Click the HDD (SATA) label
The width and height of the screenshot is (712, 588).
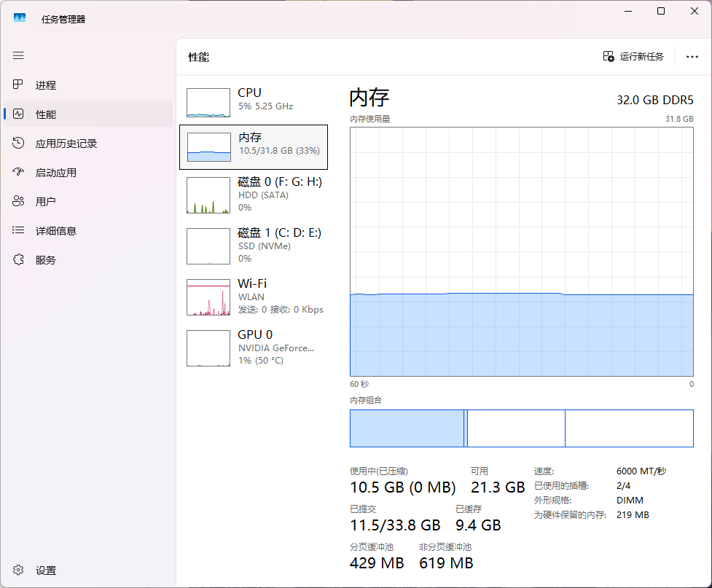pyautogui.click(x=263, y=195)
